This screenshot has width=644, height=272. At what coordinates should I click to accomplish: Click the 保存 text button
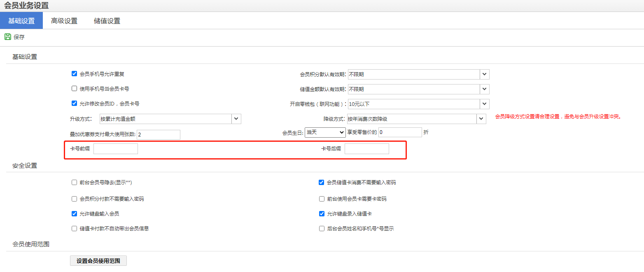19,37
